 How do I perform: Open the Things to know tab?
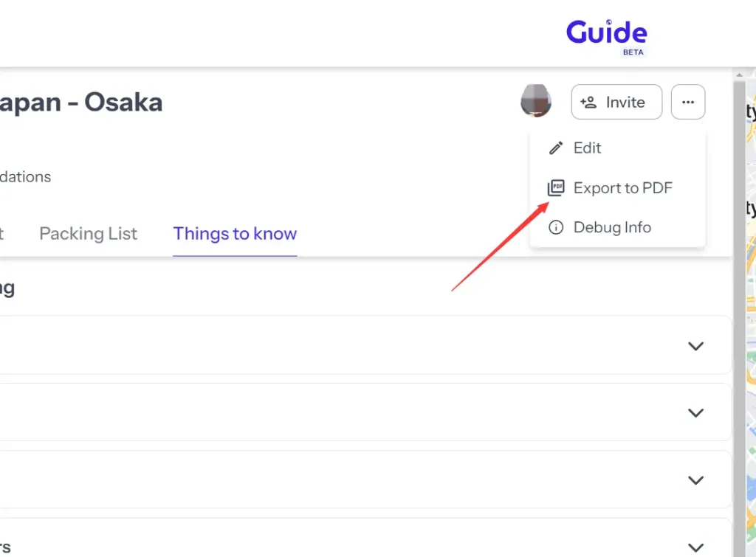(x=235, y=234)
